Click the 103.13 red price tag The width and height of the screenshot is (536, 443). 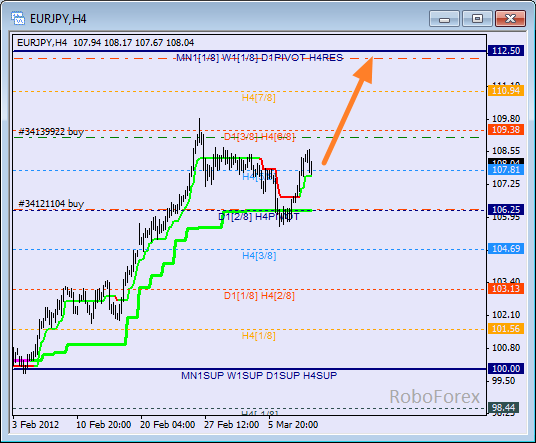point(506,289)
